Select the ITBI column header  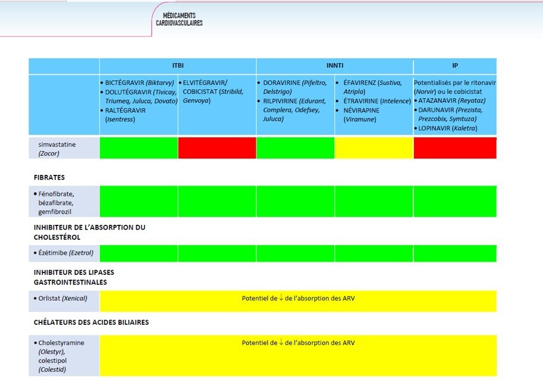[x=178, y=66]
